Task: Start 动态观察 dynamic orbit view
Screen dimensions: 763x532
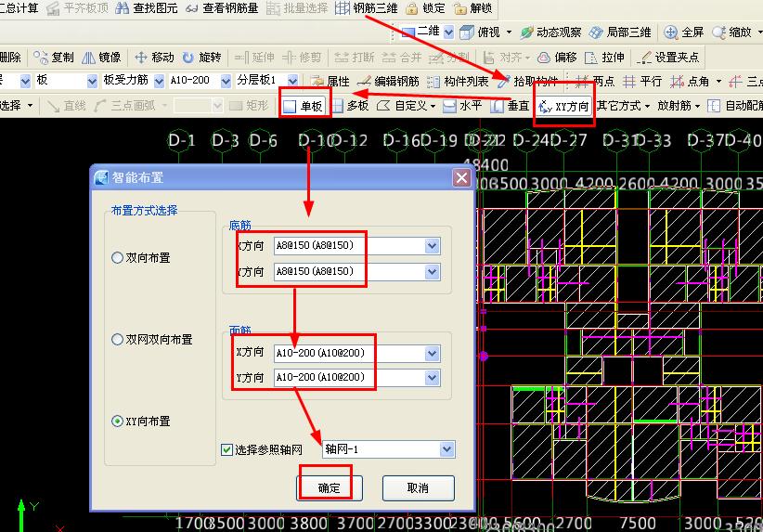Action: (550, 32)
